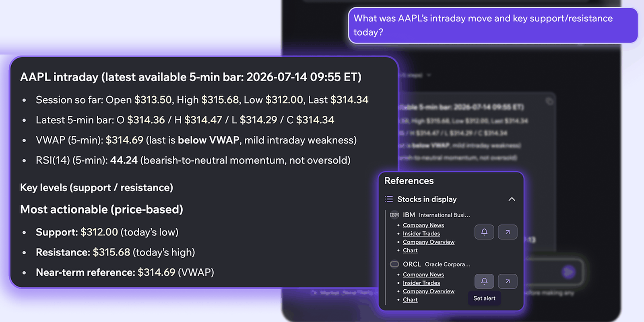Click the Resistance: $315.68 line
644x322 pixels.
(x=116, y=252)
